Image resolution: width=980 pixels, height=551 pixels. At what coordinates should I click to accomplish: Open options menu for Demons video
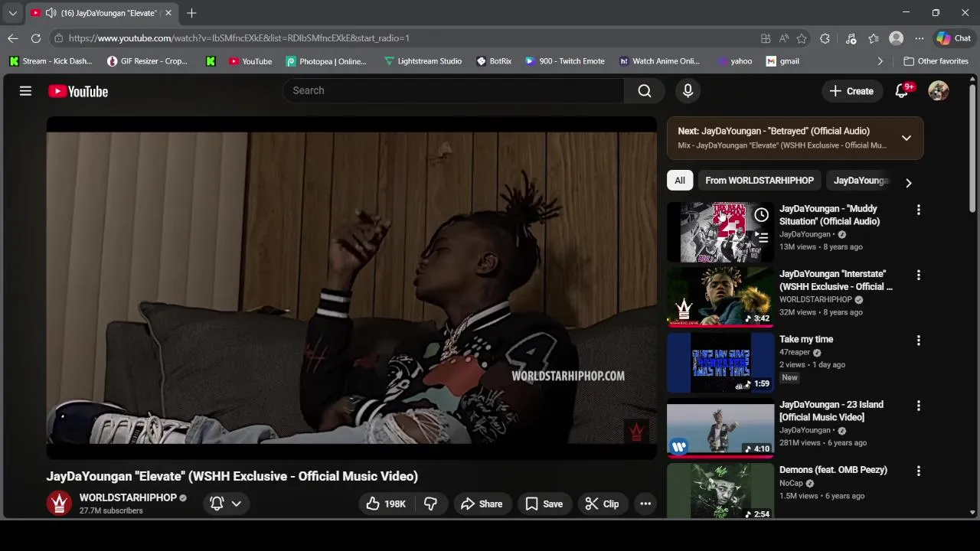[x=919, y=471]
